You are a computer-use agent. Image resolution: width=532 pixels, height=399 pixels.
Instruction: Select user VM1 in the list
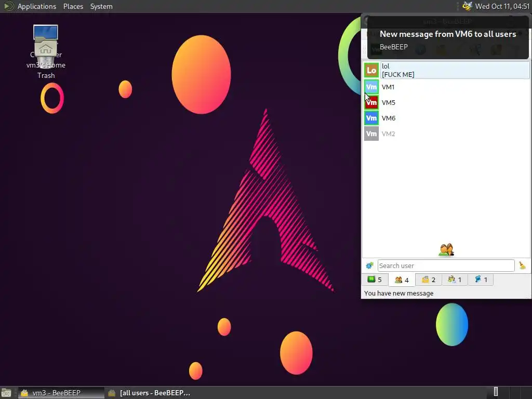[x=446, y=87]
